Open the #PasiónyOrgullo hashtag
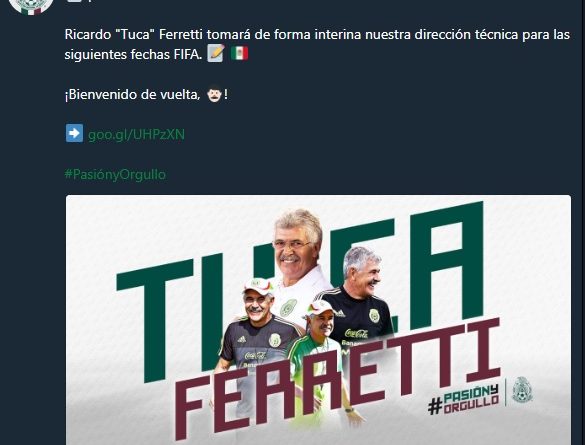 click(115, 174)
